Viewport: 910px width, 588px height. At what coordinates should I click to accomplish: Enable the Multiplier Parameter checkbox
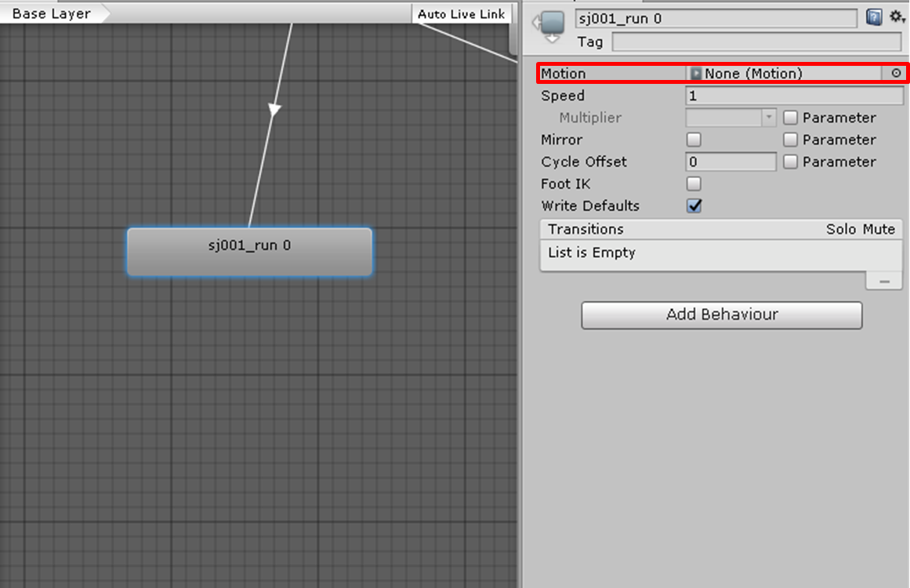click(x=790, y=118)
